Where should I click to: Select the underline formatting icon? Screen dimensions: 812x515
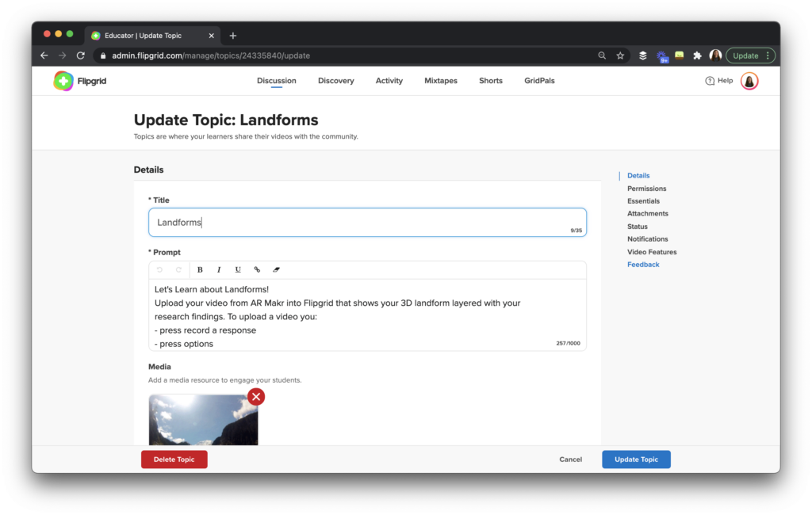pyautogui.click(x=238, y=269)
